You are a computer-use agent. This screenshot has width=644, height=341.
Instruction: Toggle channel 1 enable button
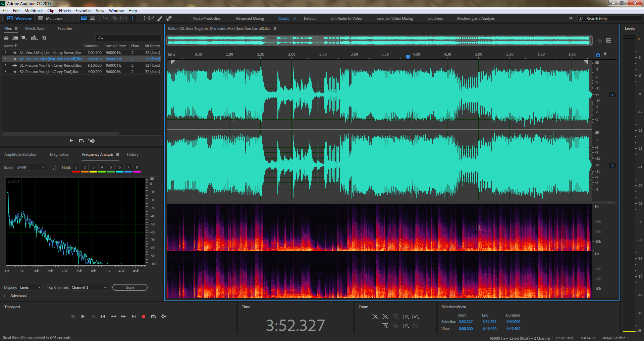click(612, 95)
